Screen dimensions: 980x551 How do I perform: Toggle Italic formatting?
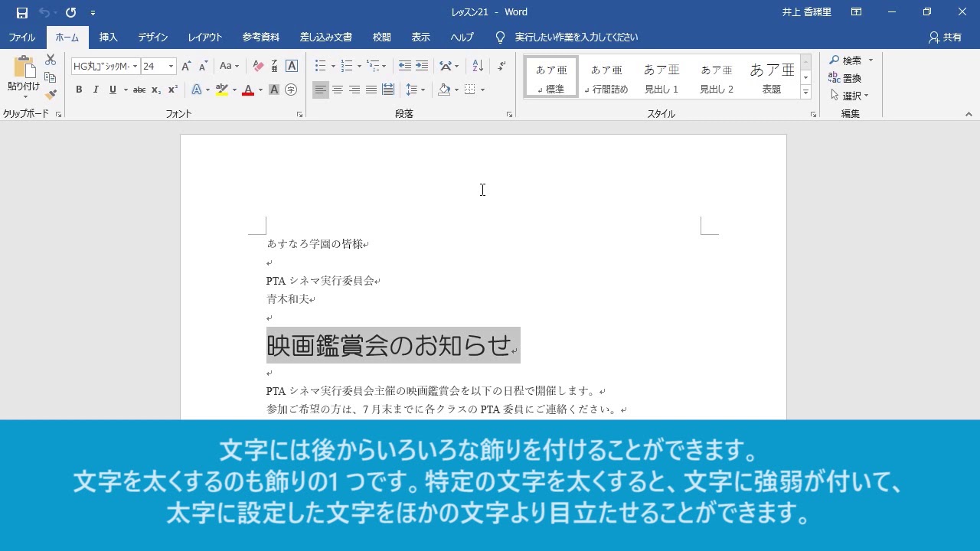(x=96, y=90)
